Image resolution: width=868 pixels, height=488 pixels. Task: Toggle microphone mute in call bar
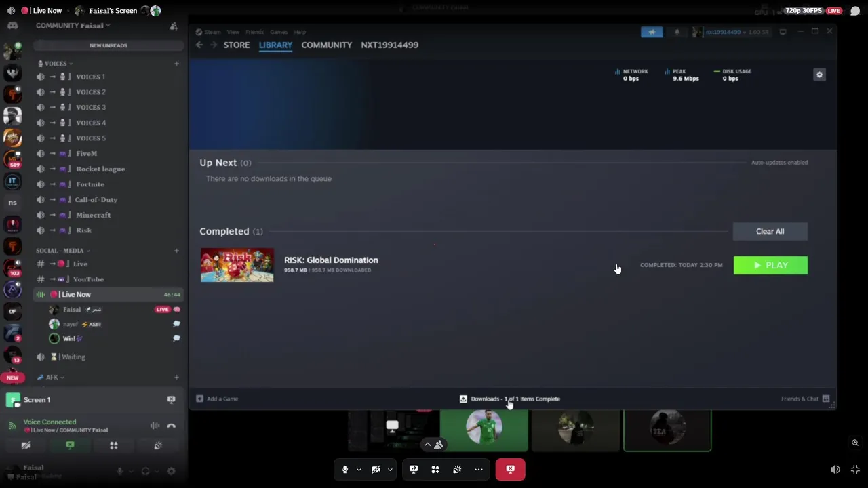[x=344, y=469]
